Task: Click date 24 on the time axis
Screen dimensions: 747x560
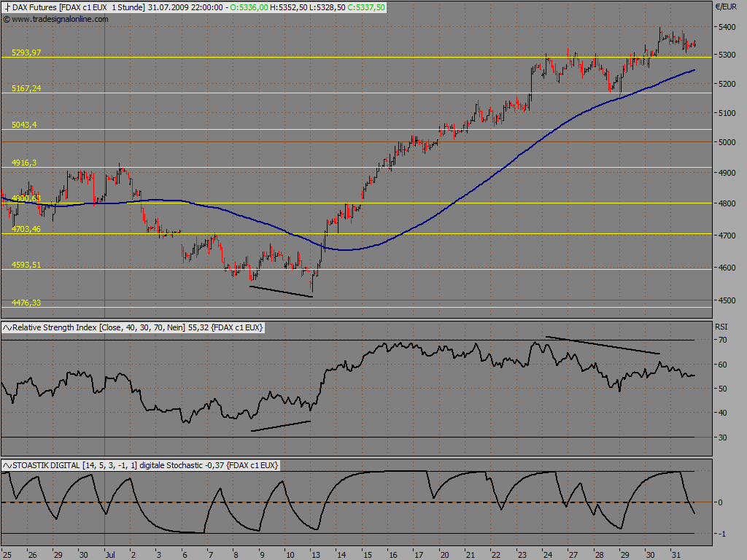Action: [x=547, y=555]
